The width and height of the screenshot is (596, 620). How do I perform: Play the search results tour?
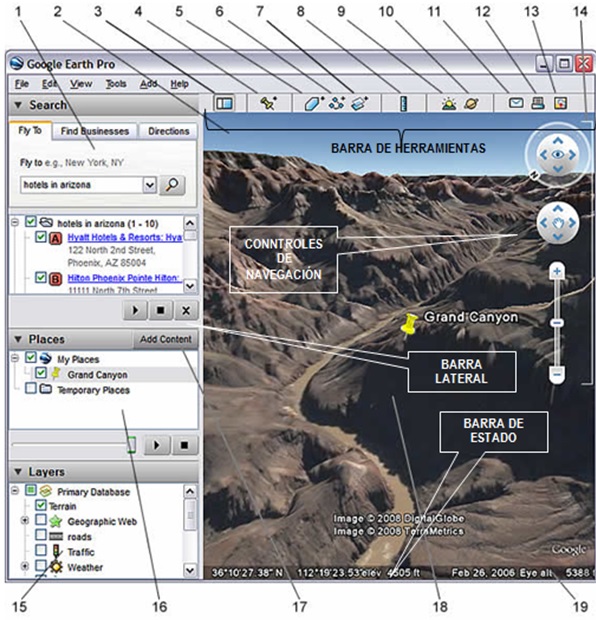pyautogui.click(x=135, y=310)
